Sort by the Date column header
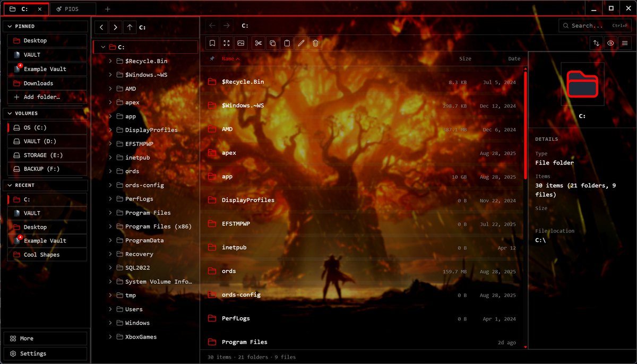The width and height of the screenshot is (637, 364). tap(514, 59)
